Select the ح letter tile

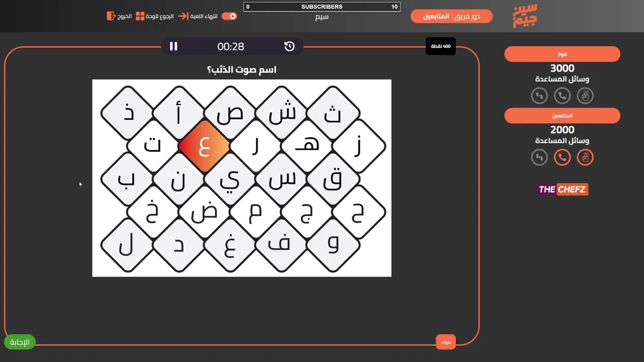point(358,213)
